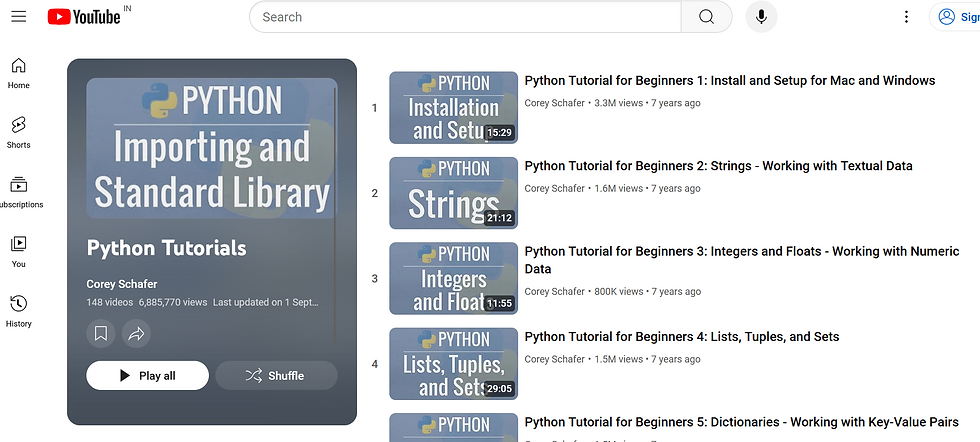Share the Python Tutorials playlist
The height and width of the screenshot is (442, 980).
tap(137, 333)
